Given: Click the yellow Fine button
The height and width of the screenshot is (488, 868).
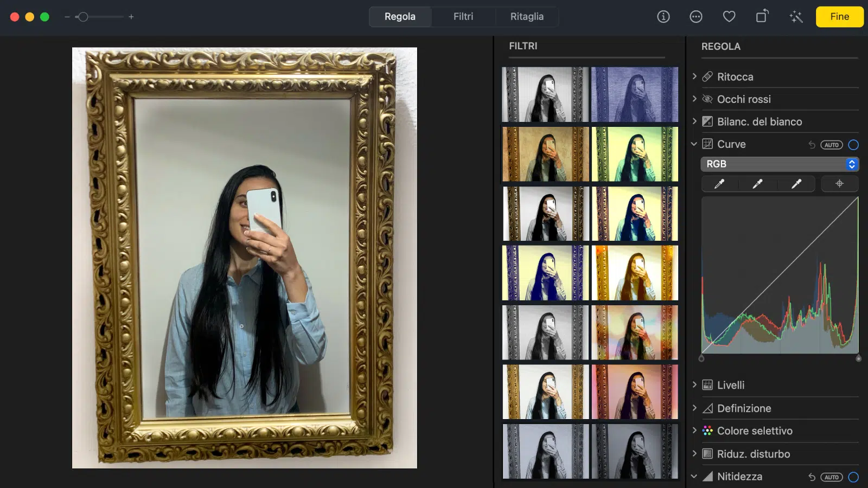Looking at the screenshot, I should 839,17.
